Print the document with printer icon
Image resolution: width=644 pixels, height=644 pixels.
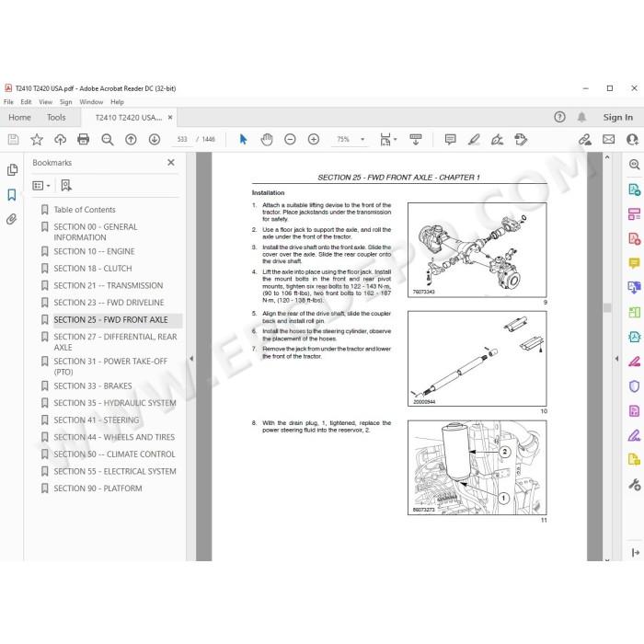point(84,140)
